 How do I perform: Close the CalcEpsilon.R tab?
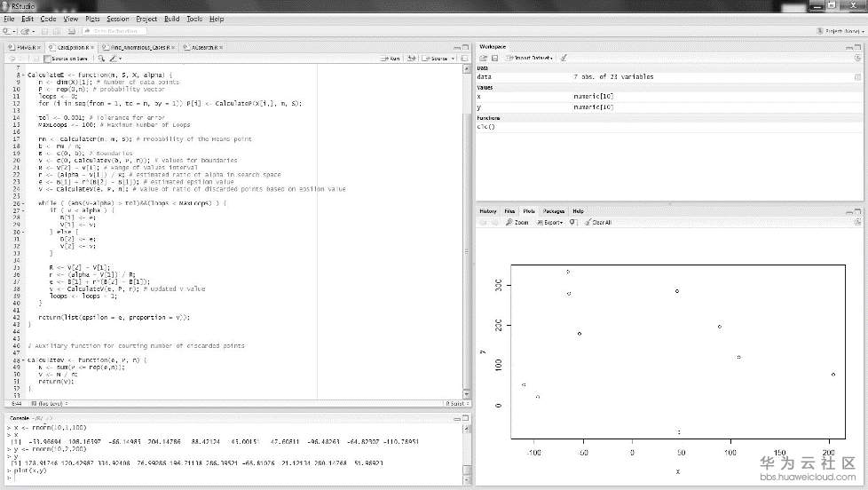(93, 48)
